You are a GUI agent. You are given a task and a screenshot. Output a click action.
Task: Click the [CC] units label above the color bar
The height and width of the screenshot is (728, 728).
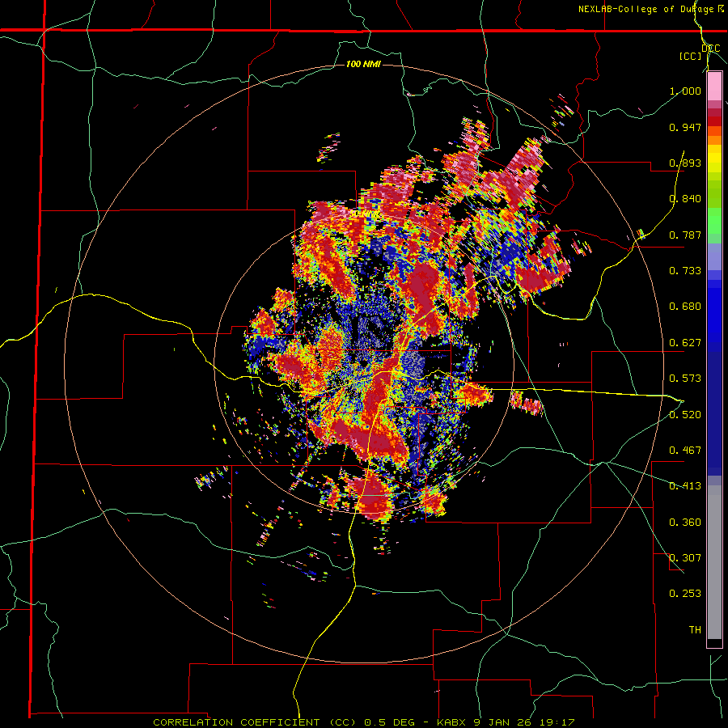(690, 56)
